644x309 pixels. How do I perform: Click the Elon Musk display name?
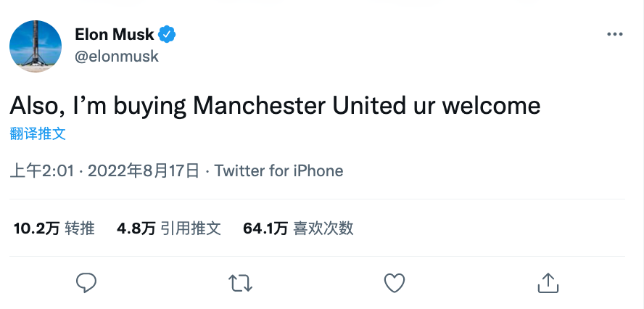[x=114, y=34]
